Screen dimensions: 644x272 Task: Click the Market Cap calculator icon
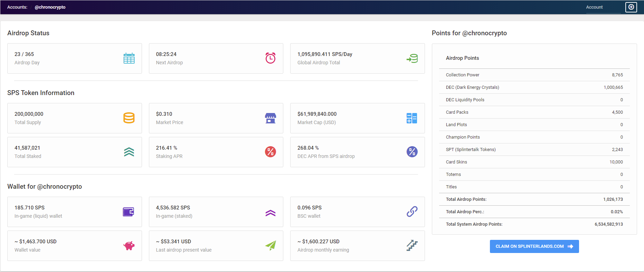coord(412,118)
